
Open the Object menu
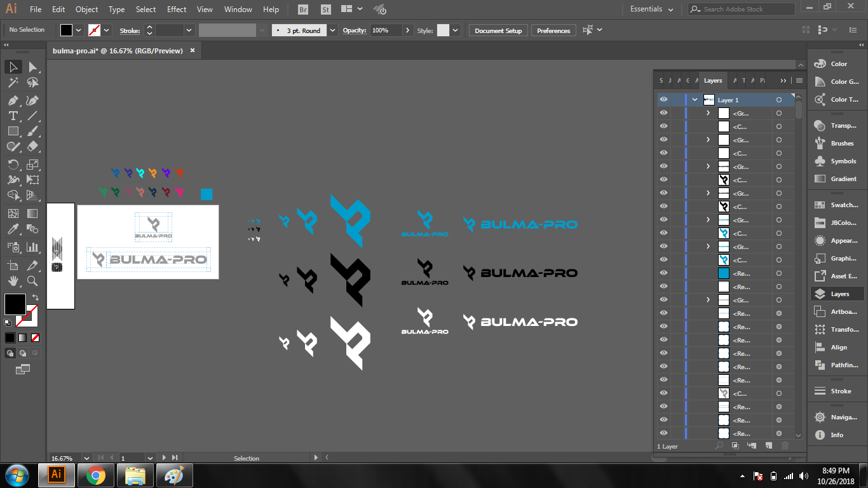point(86,10)
